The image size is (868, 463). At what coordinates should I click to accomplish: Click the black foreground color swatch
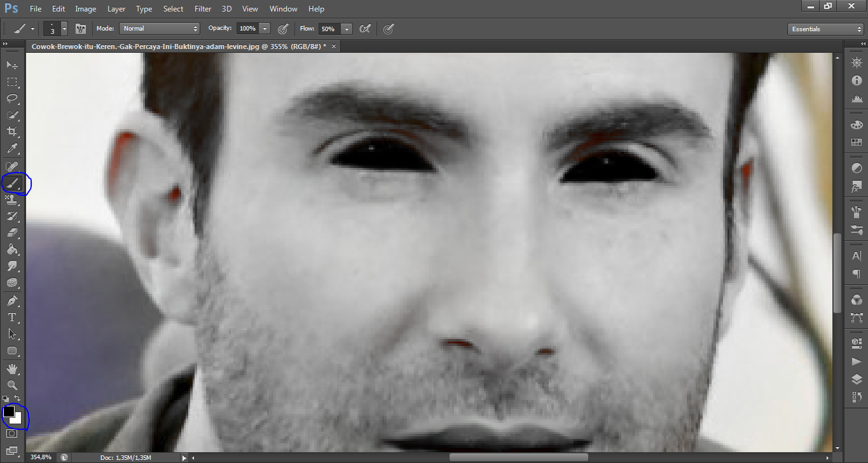8,411
